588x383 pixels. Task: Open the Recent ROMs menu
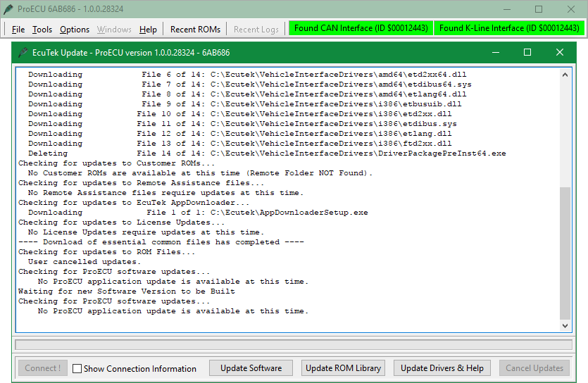[195, 30]
